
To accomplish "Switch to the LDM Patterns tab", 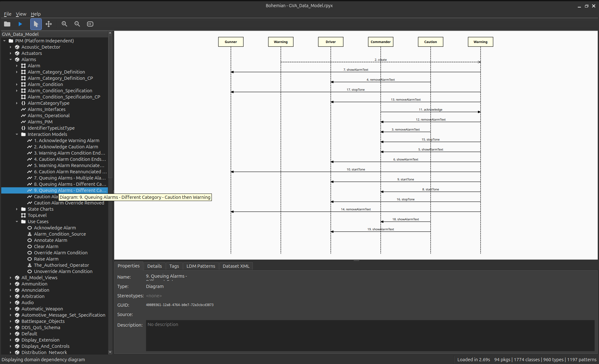I will coord(201,266).
